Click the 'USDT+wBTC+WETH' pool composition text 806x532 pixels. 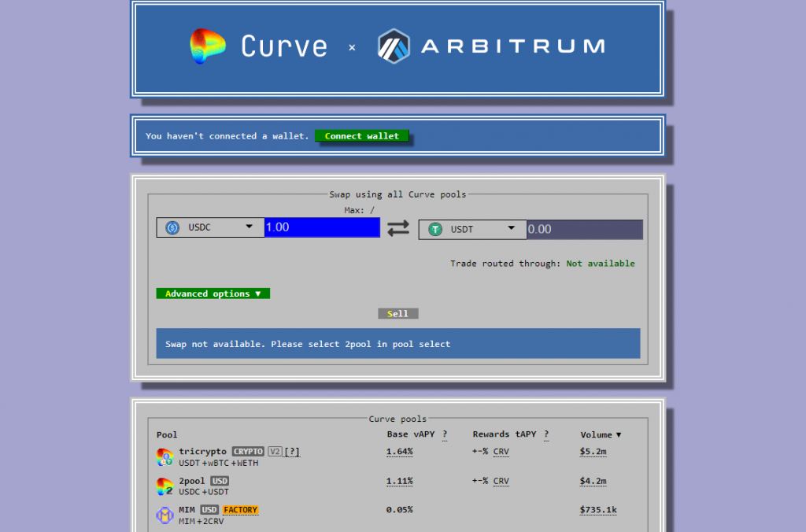coord(219,463)
